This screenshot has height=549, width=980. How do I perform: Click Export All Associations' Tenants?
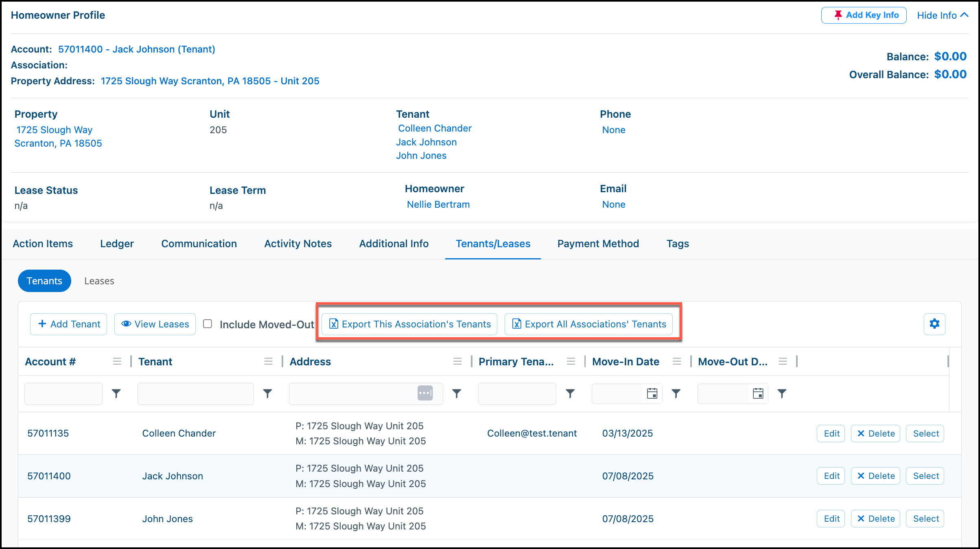pyautogui.click(x=588, y=324)
